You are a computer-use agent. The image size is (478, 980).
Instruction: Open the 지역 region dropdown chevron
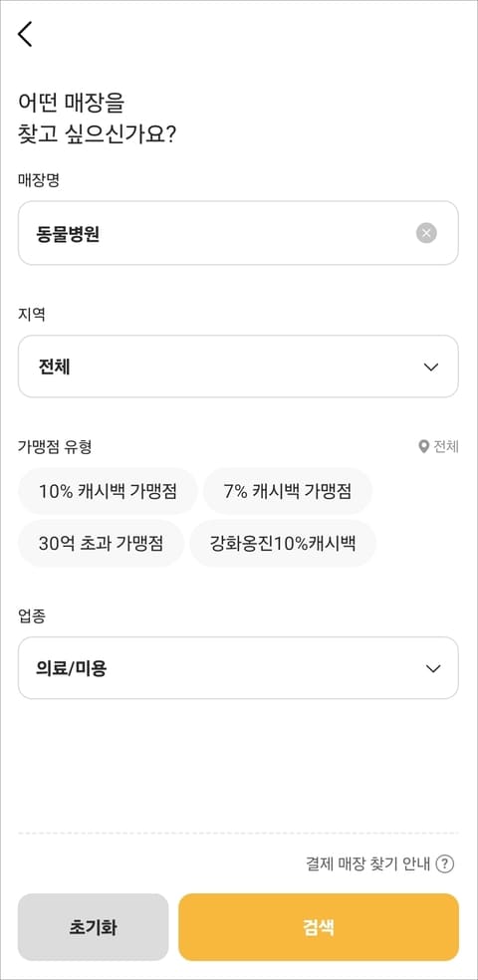(x=431, y=367)
